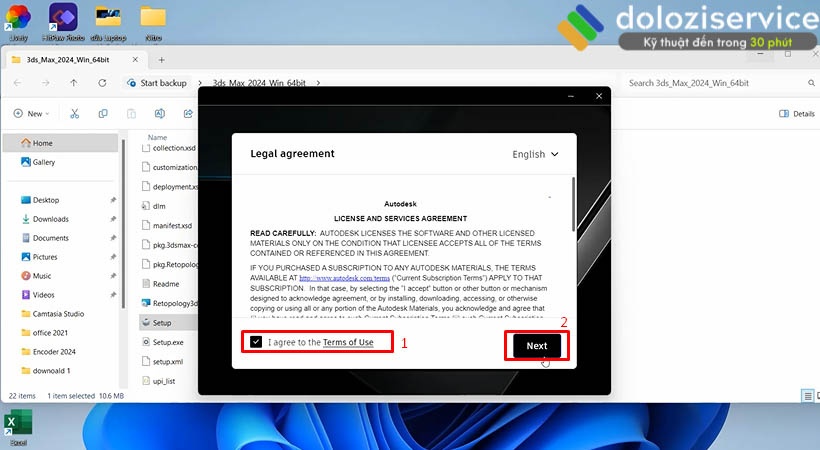The width and height of the screenshot is (820, 450).
Task: Click the Share icon in toolbar
Action: pos(188,114)
